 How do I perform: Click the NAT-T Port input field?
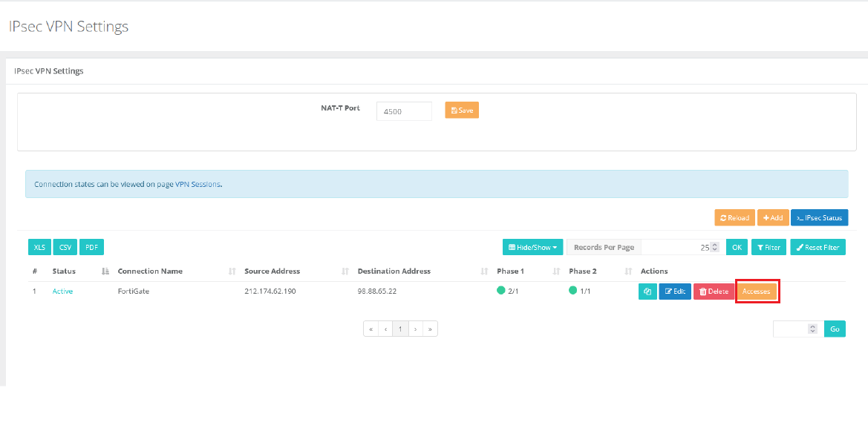tap(404, 111)
